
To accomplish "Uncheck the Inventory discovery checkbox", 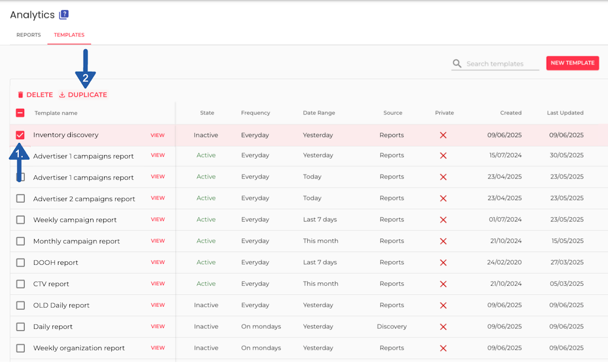I will click(20, 135).
